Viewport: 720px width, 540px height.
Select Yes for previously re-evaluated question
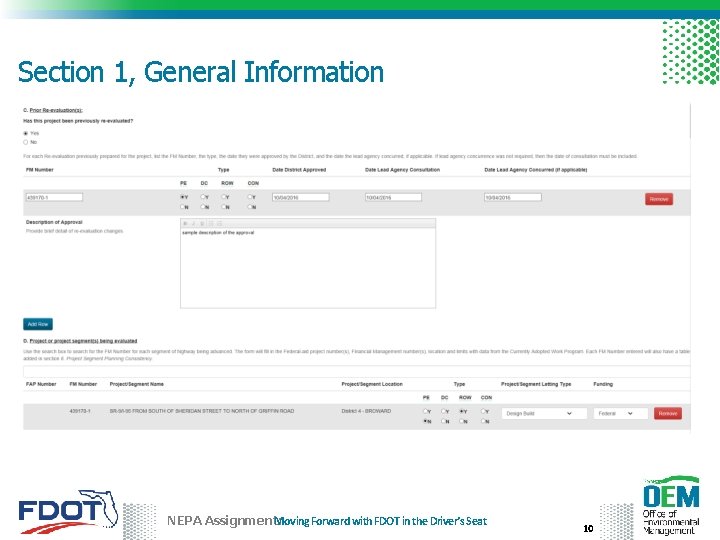(x=26, y=133)
